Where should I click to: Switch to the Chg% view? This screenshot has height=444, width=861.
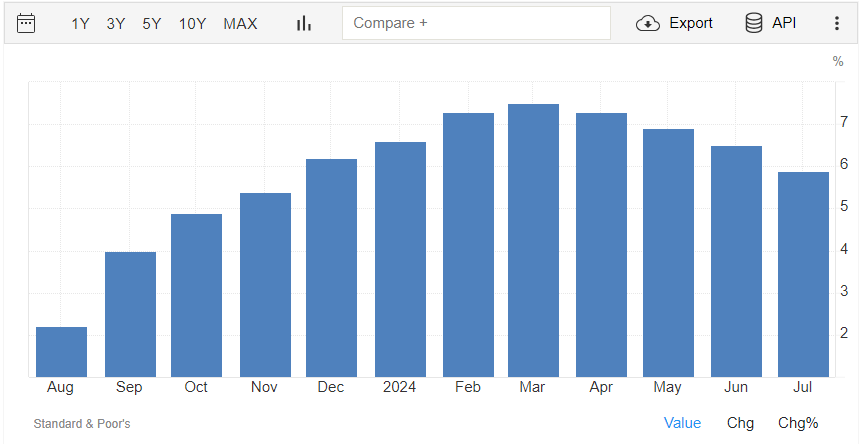tap(798, 423)
